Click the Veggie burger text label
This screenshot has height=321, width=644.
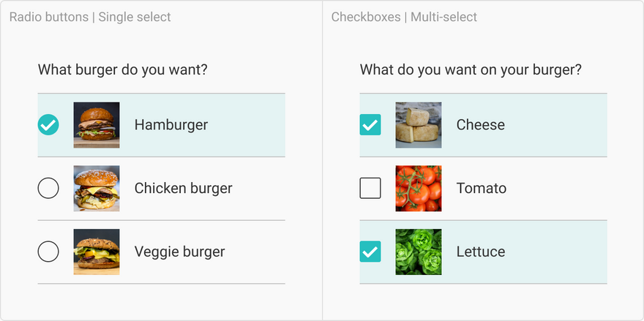[179, 252]
